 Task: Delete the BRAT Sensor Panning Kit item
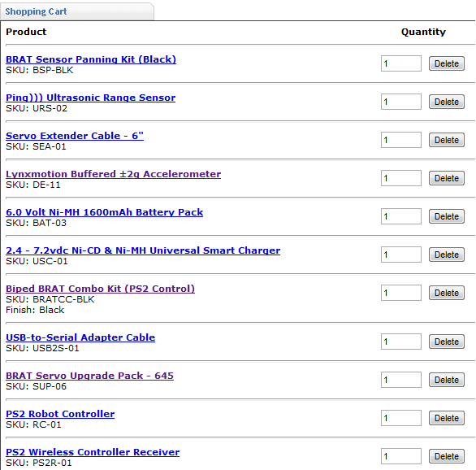coord(447,63)
